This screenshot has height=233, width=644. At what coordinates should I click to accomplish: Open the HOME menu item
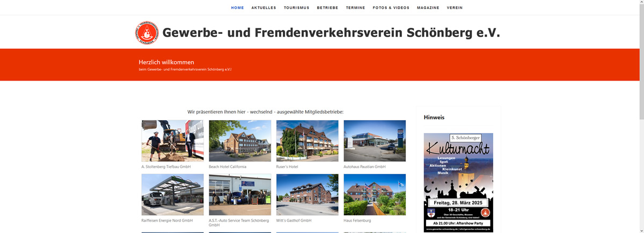(237, 8)
